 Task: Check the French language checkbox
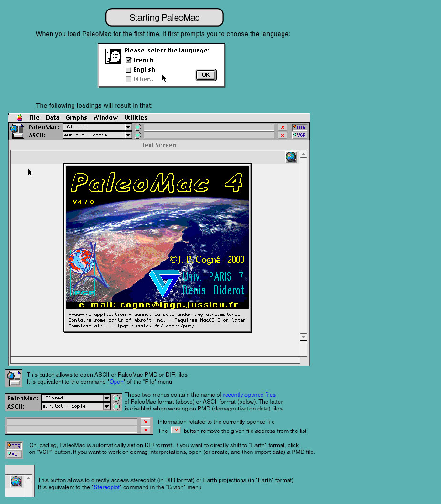click(128, 60)
